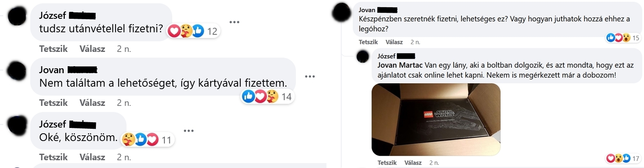Like József's comment about utánvétellel

(x=53, y=49)
